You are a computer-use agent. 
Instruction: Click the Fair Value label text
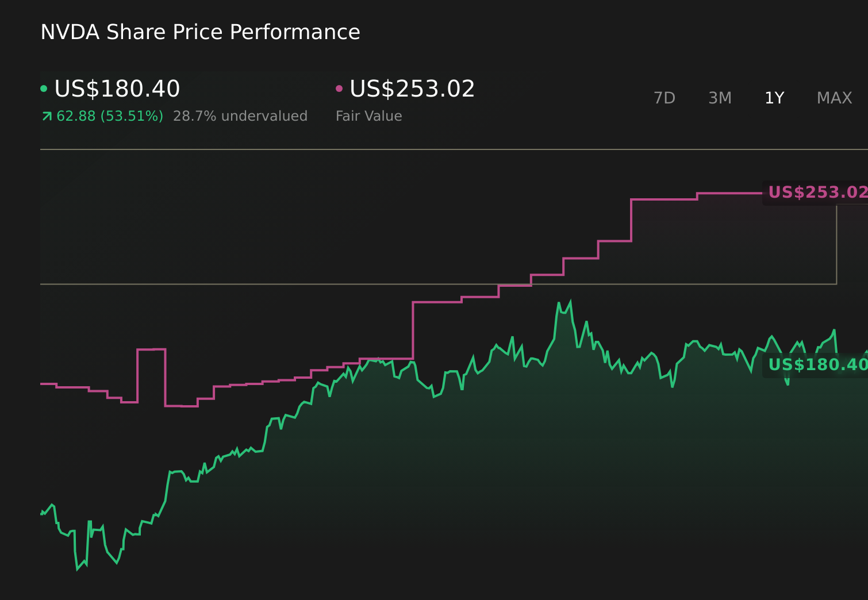pyautogui.click(x=368, y=116)
